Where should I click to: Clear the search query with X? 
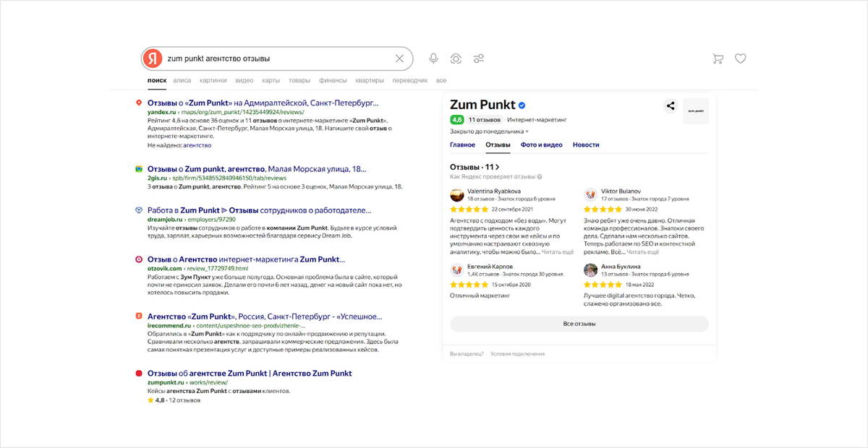coord(399,59)
